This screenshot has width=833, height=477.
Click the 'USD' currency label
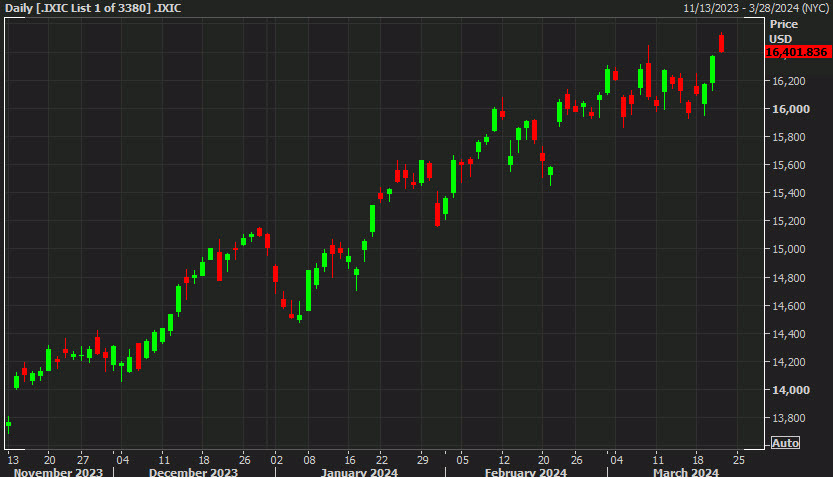pos(780,39)
